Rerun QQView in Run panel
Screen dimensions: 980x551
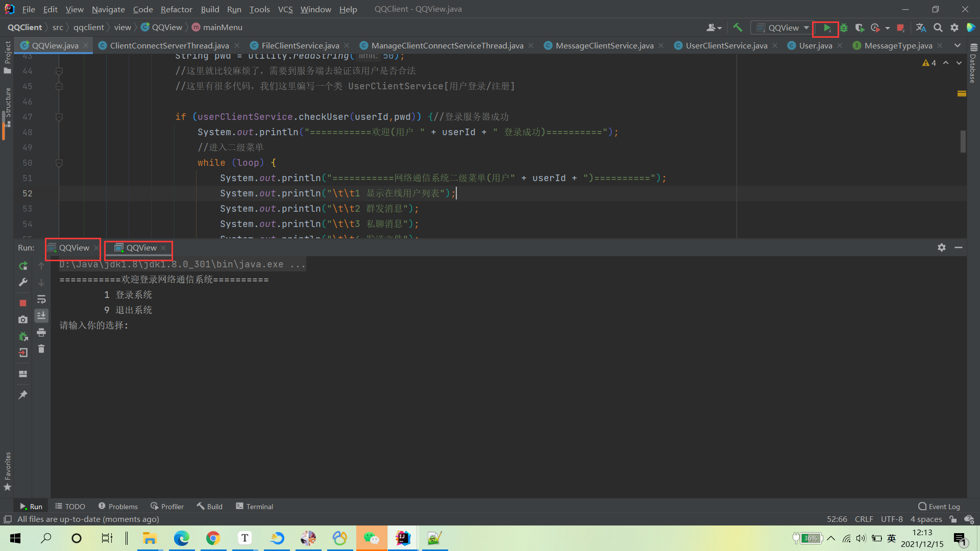[x=23, y=266]
